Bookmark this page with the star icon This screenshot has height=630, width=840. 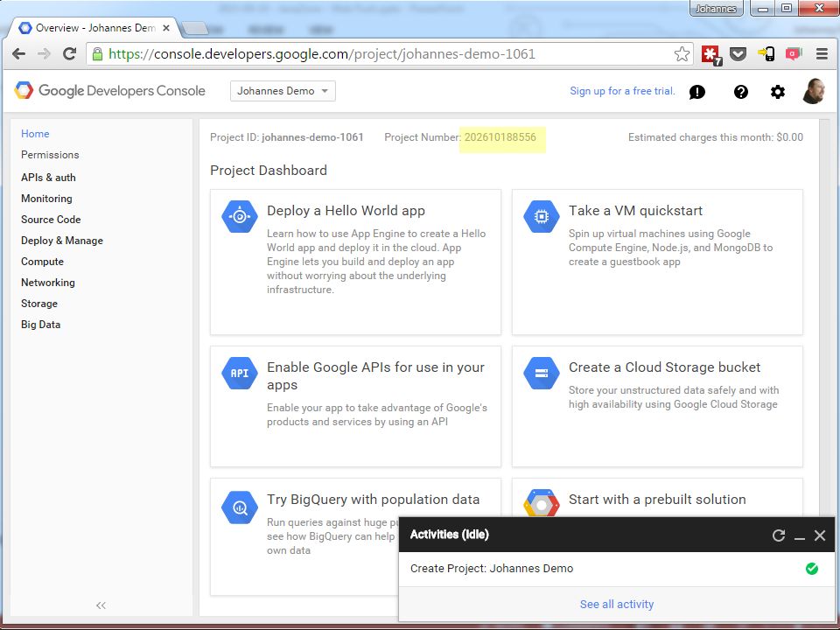coord(682,53)
